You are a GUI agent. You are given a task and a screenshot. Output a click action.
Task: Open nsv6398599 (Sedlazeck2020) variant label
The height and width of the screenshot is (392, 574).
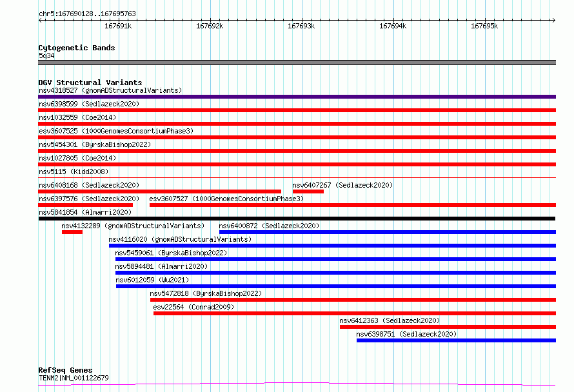tap(89, 104)
